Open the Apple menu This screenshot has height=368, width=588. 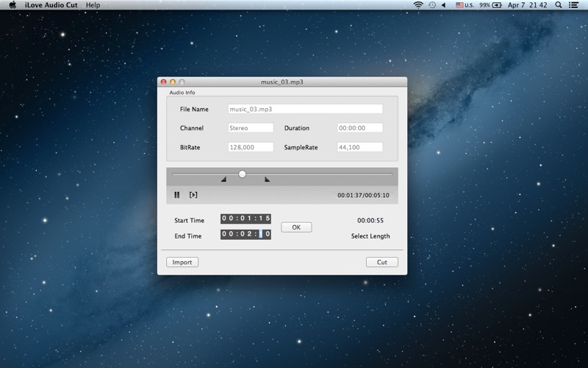click(12, 5)
